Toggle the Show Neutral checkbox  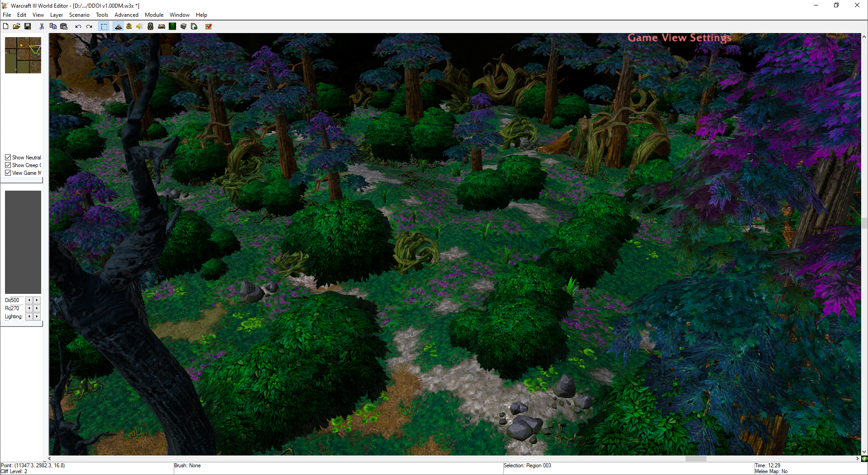point(8,158)
